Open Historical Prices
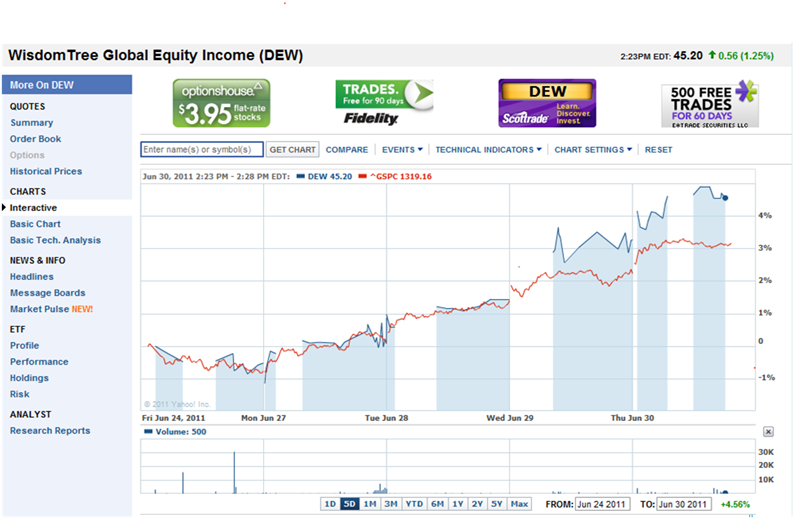Image resolution: width=800 pixels, height=519 pixels. coord(46,171)
